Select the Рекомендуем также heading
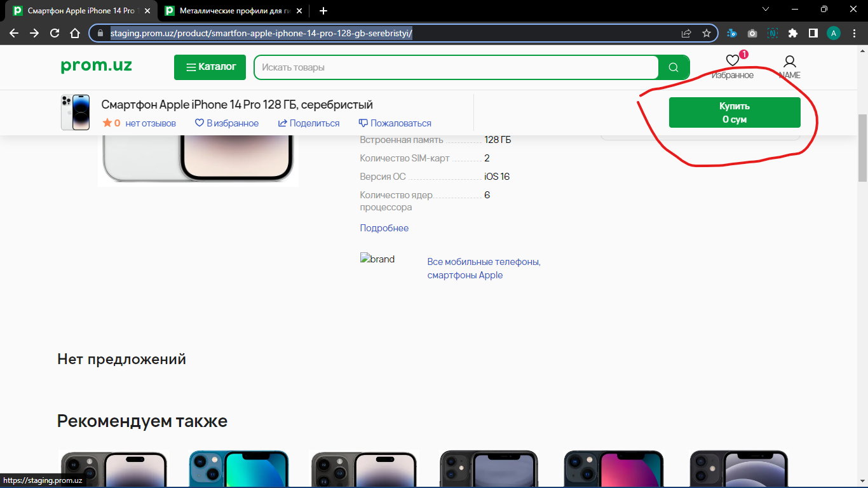The width and height of the screenshot is (868, 488). (x=142, y=421)
